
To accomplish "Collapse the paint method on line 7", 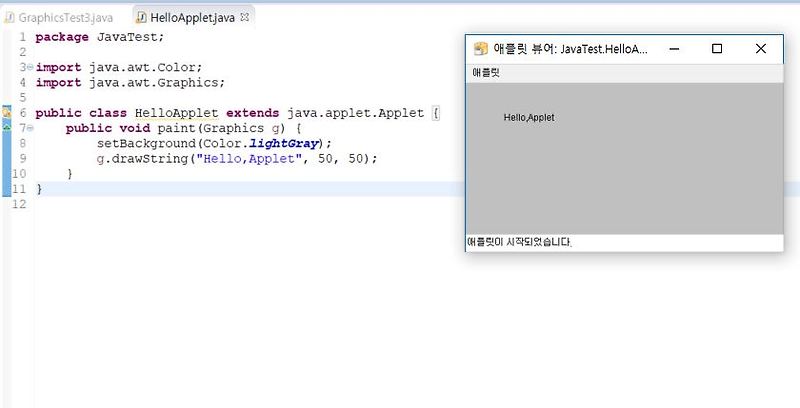I will coord(30,128).
